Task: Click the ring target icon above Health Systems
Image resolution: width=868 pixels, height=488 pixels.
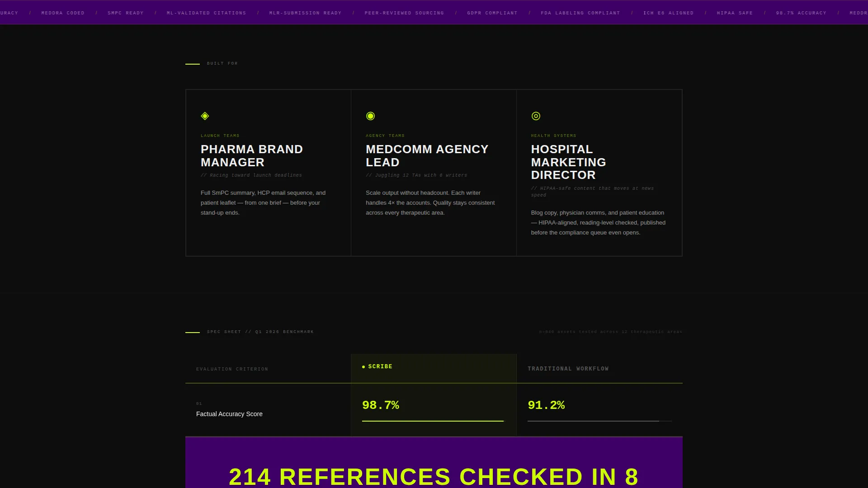Action: coord(536,116)
